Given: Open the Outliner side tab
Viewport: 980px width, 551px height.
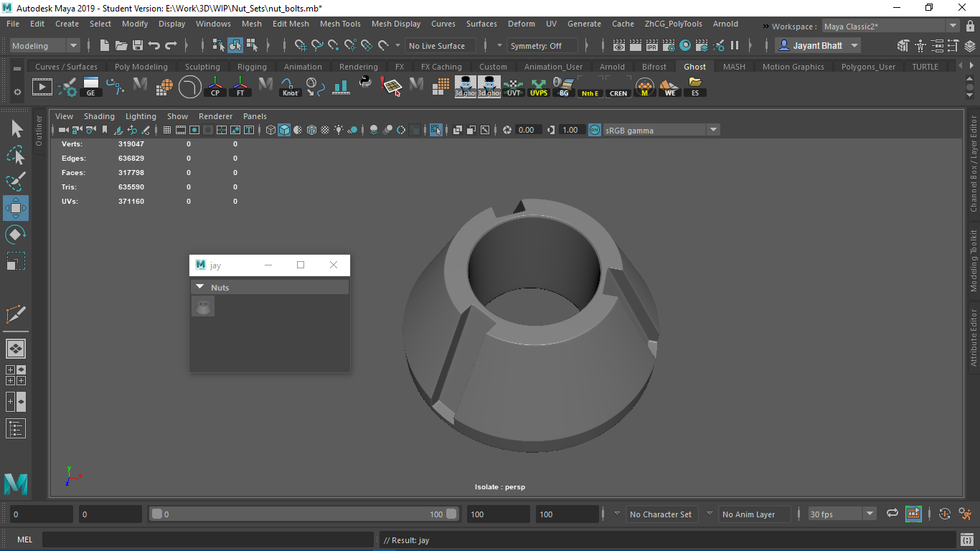Looking at the screenshot, I should [39, 131].
